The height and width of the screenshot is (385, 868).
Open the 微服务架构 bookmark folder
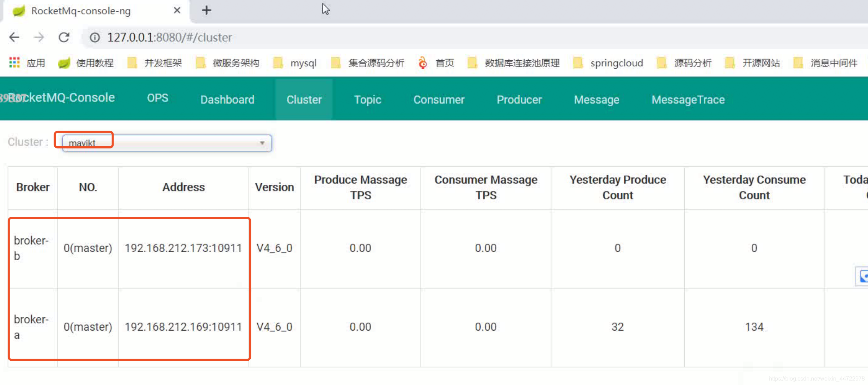pos(227,63)
